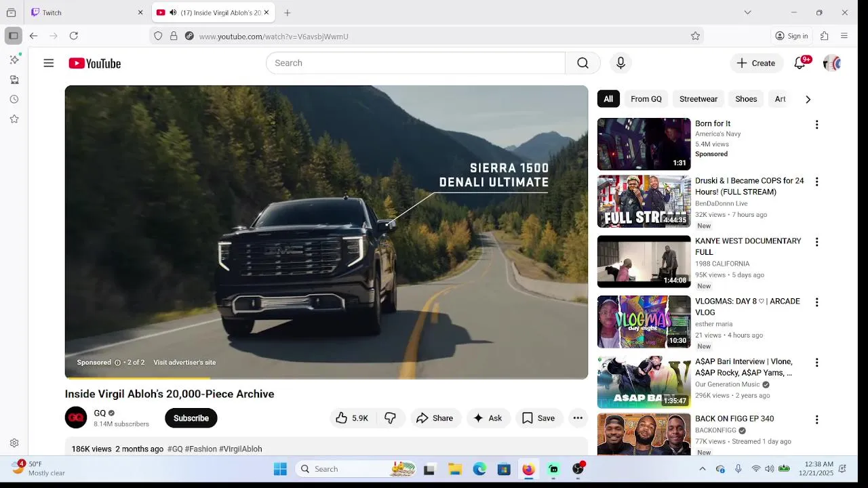Open sidebar bookmarks star icon
The height and width of the screenshot is (488, 868).
click(x=14, y=119)
